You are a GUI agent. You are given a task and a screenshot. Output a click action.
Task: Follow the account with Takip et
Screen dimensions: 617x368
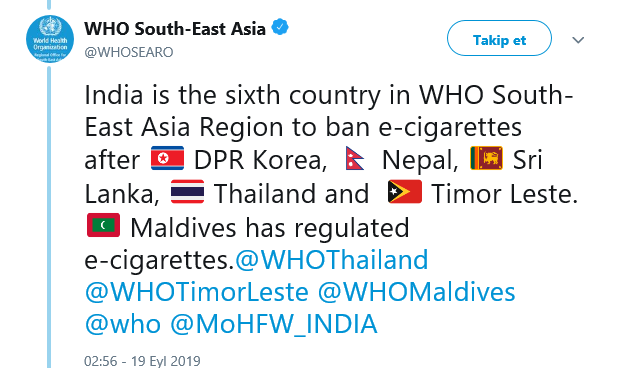499,38
